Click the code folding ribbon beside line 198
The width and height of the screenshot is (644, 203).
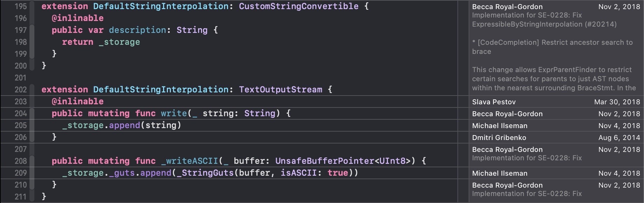32,42
